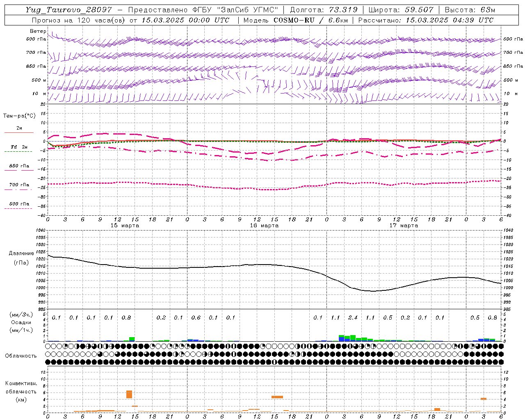
Task: Click the Рассчитано: 15.03.2025 04:39 UTC text
Action: [x=426, y=20]
